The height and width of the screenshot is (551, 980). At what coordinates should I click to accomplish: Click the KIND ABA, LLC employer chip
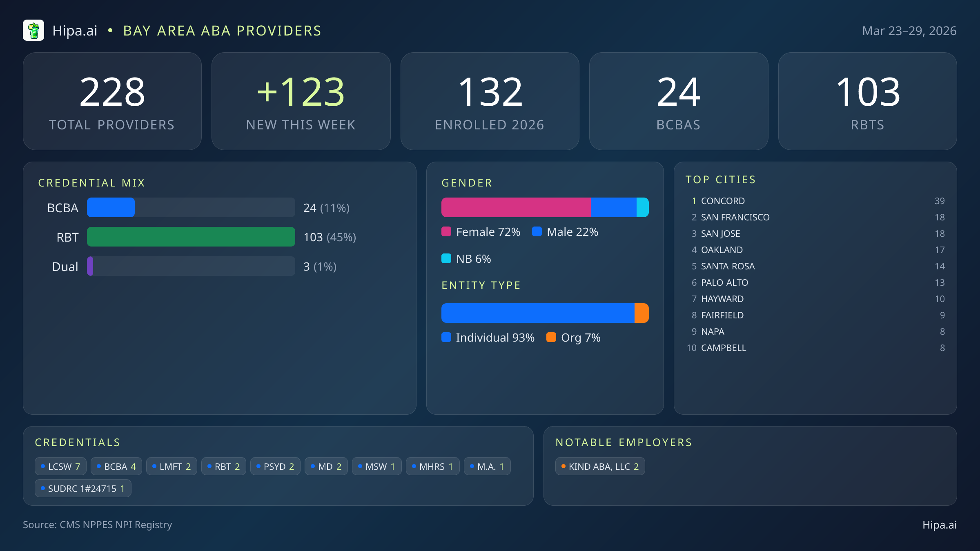600,466
